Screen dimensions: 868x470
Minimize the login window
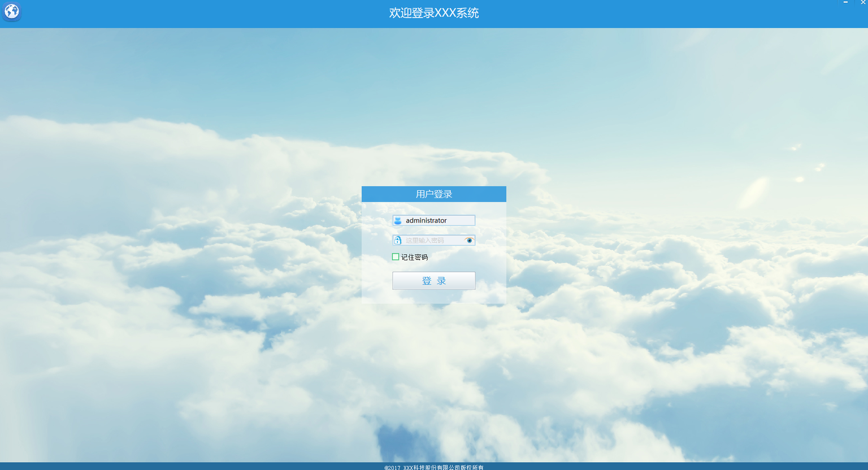[x=845, y=3]
